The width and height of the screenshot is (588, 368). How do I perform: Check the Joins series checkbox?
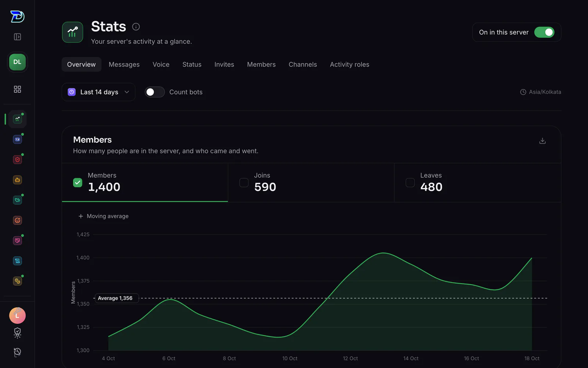[x=244, y=183]
